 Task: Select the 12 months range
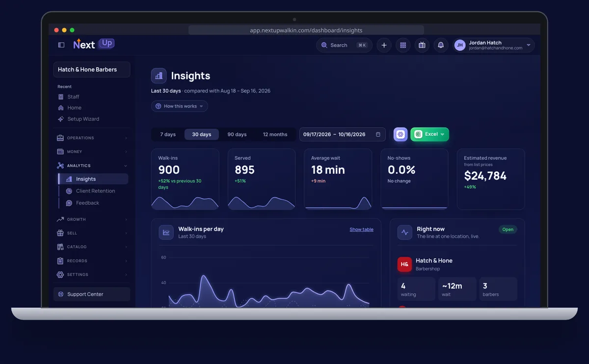[275, 134]
